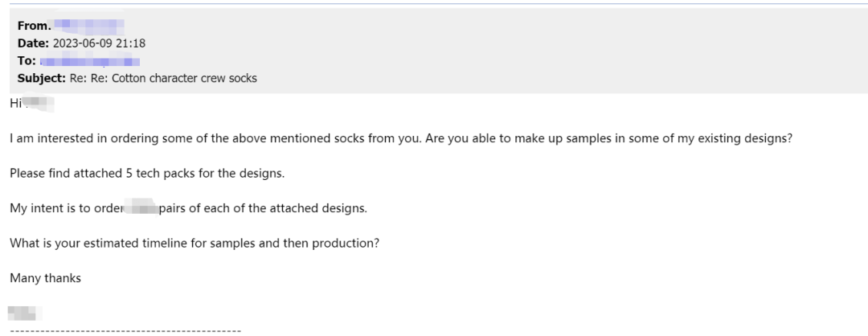Click the blurred name after the Hi greeting
The width and height of the screenshot is (868, 336).
(39, 104)
